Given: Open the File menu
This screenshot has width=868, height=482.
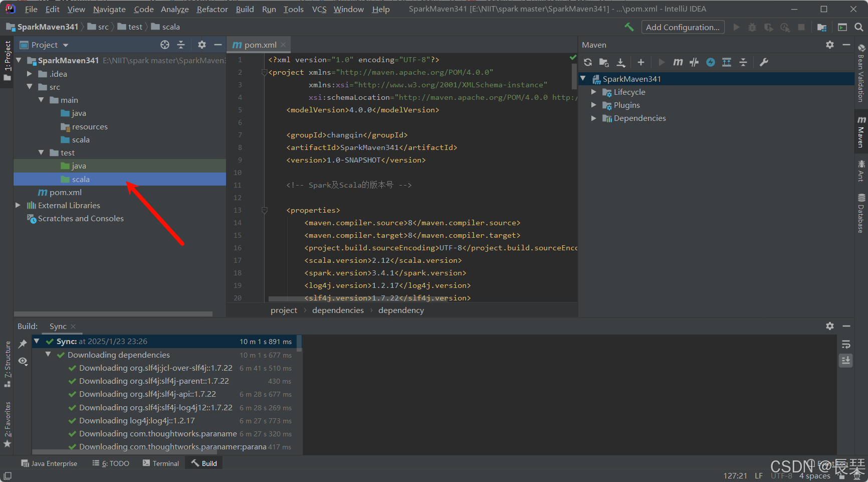Looking at the screenshot, I should 31,9.
